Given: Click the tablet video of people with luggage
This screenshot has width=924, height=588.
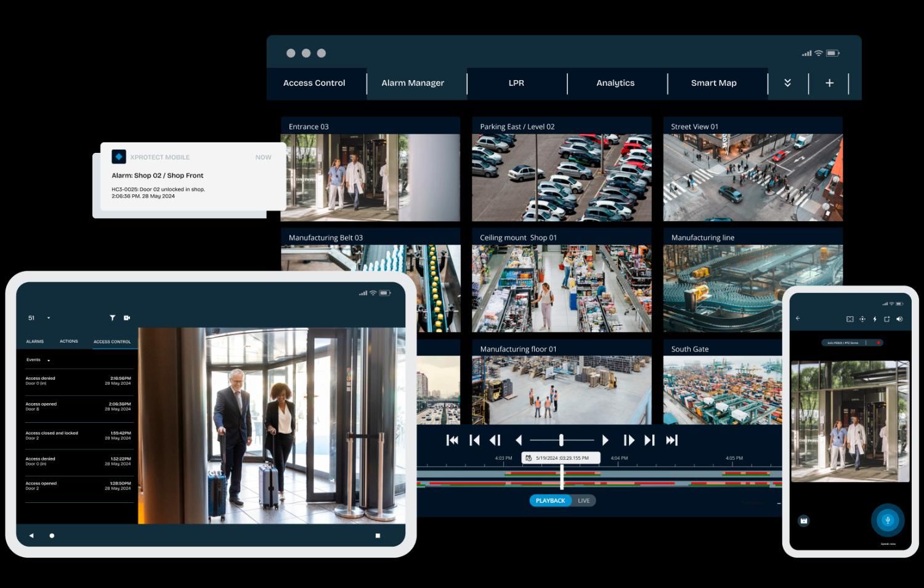Looking at the screenshot, I should (272, 426).
